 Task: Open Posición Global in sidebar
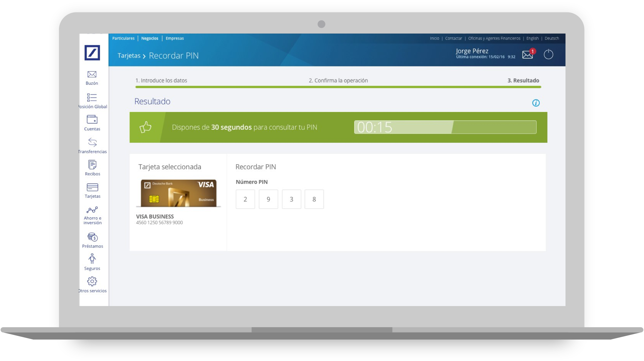92,98
